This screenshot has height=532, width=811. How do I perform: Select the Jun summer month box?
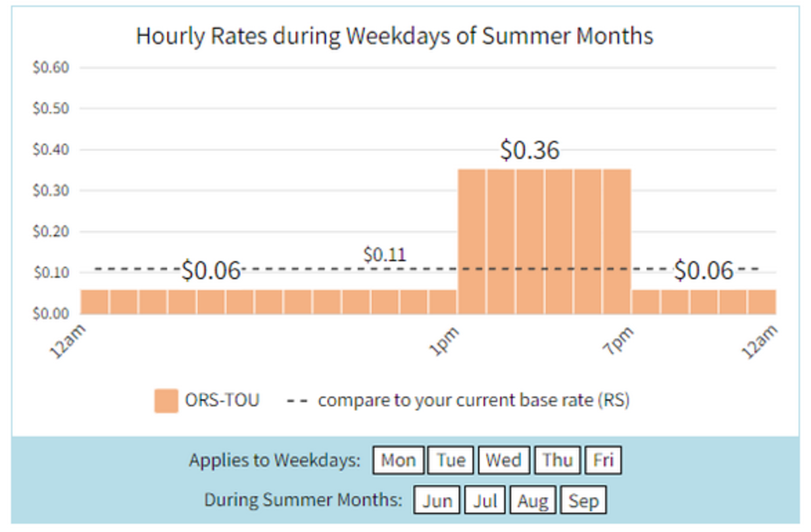pos(437,501)
